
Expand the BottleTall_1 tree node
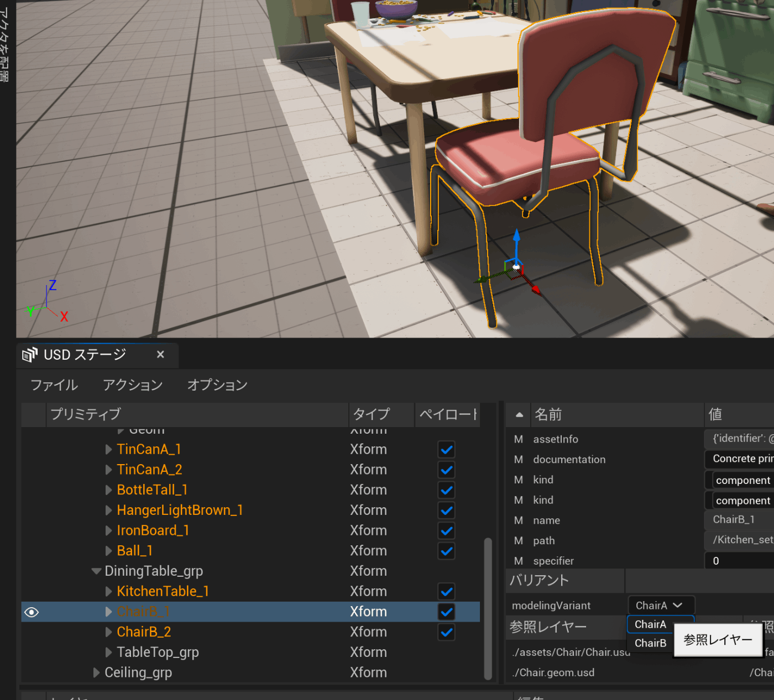point(109,490)
